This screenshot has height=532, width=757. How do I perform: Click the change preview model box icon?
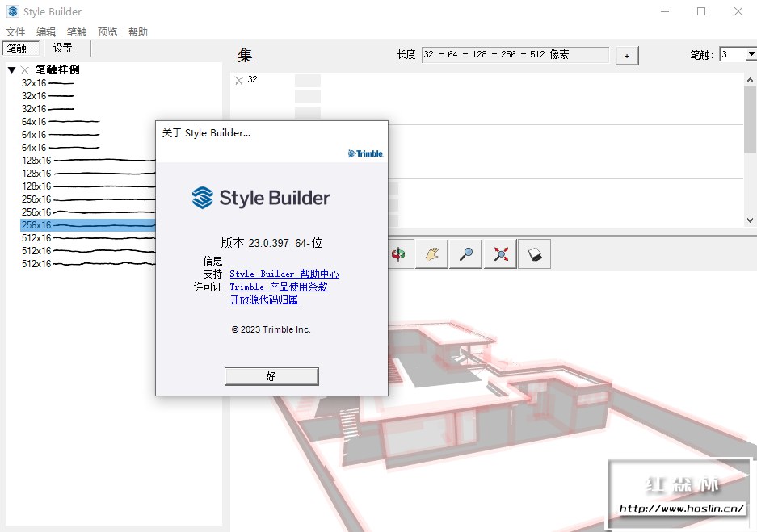tap(535, 253)
